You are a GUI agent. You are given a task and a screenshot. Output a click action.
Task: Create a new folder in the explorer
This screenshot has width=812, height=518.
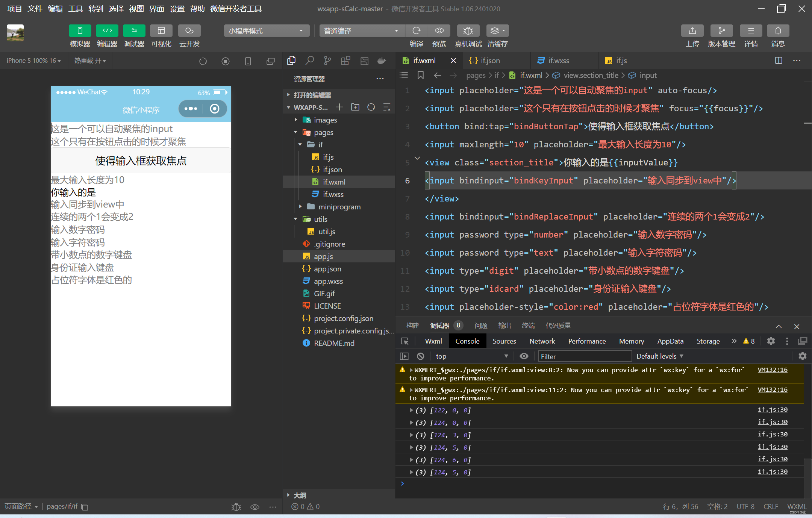(x=355, y=107)
